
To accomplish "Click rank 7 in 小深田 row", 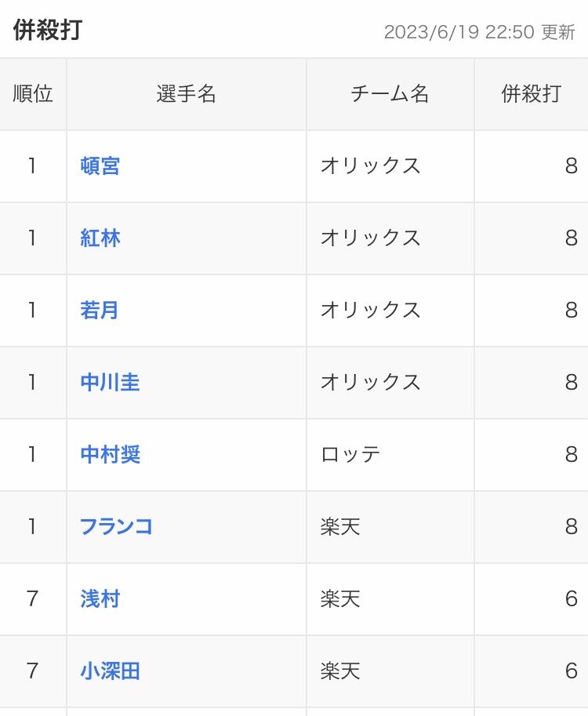I will 32,671.
